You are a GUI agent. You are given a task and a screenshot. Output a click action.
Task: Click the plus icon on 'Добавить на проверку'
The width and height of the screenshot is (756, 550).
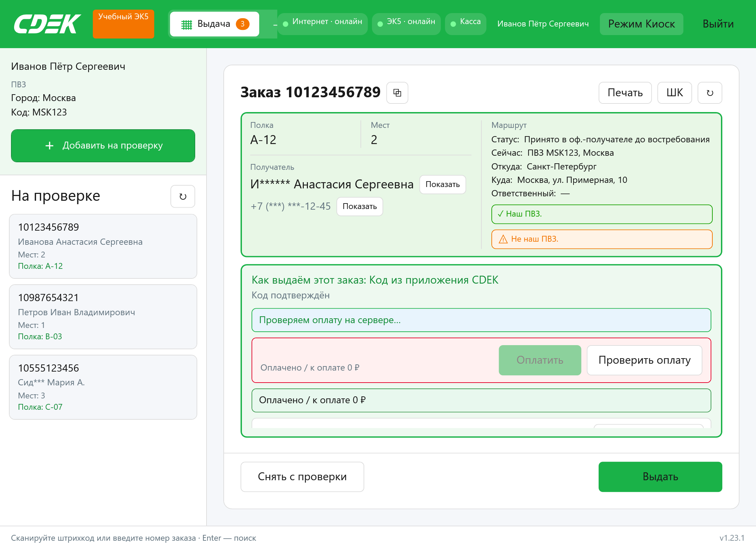(49, 145)
